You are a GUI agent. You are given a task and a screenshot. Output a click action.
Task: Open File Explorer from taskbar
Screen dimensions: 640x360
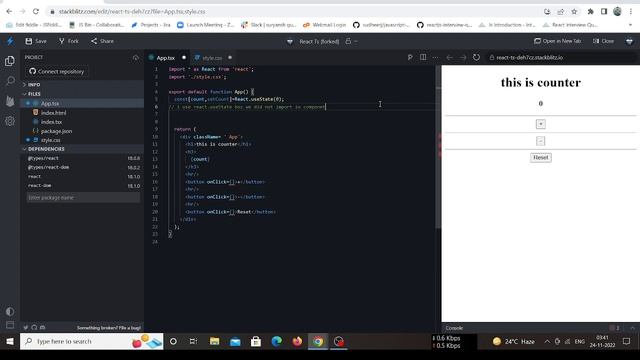pyautogui.click(x=214, y=341)
